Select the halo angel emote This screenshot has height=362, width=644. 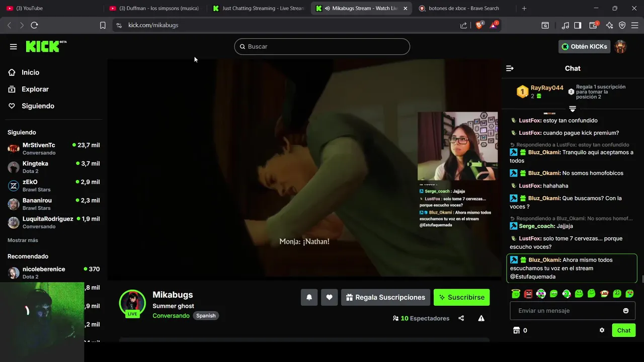[x=516, y=294]
